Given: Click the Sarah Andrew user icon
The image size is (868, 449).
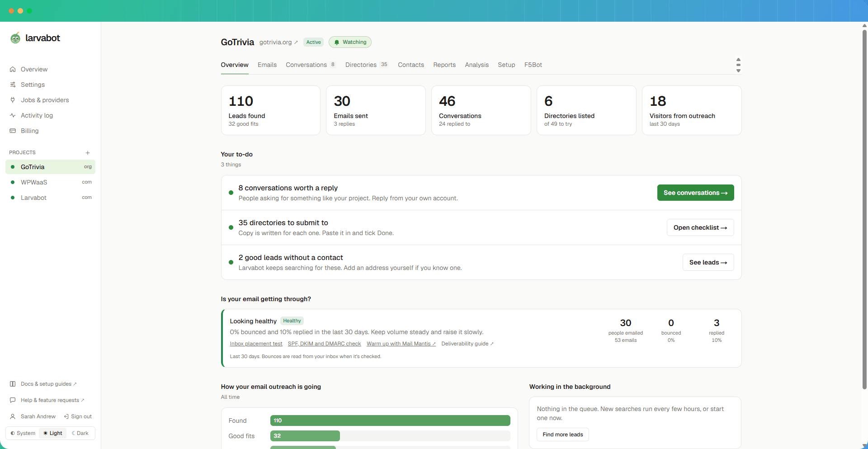Looking at the screenshot, I should click(x=13, y=416).
